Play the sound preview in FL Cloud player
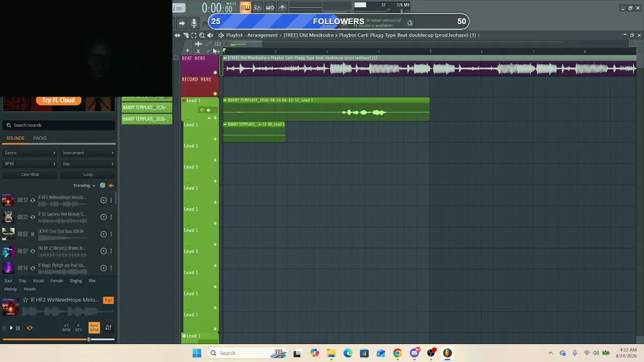The height and width of the screenshot is (362, 644). [11, 328]
